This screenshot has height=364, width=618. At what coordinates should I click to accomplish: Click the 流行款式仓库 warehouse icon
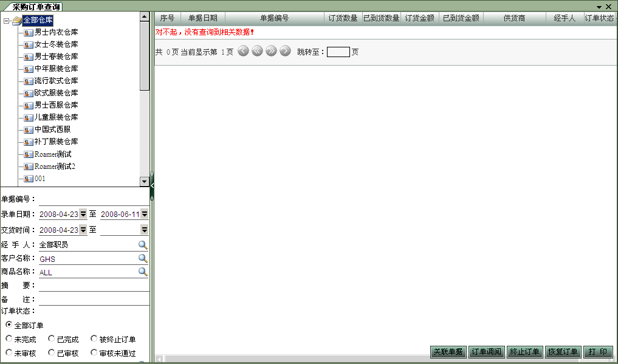pos(29,81)
